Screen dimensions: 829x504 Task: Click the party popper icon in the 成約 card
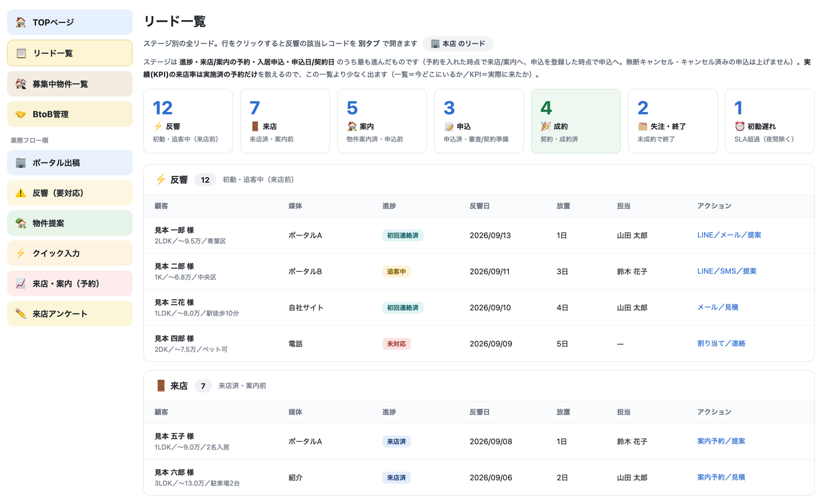click(546, 126)
